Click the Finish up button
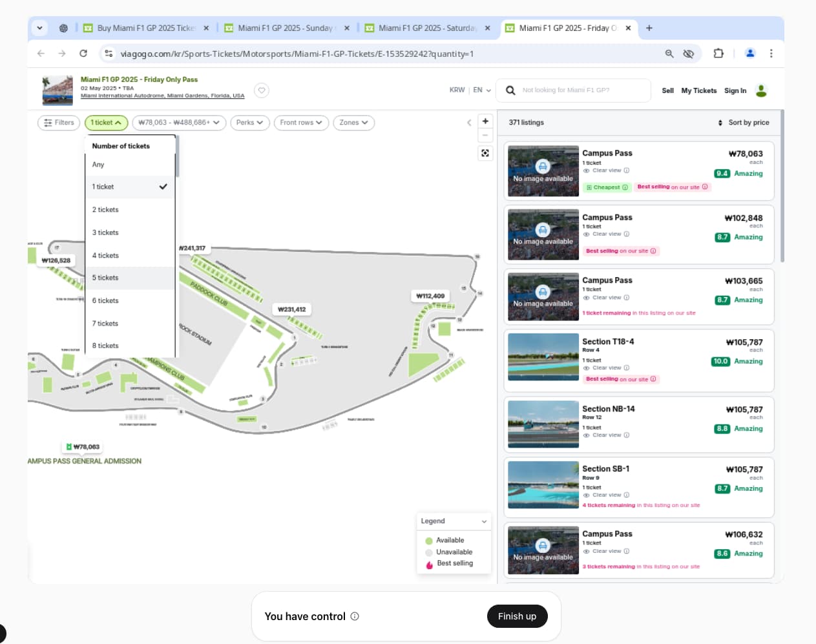This screenshot has height=644, width=816. tap(517, 616)
